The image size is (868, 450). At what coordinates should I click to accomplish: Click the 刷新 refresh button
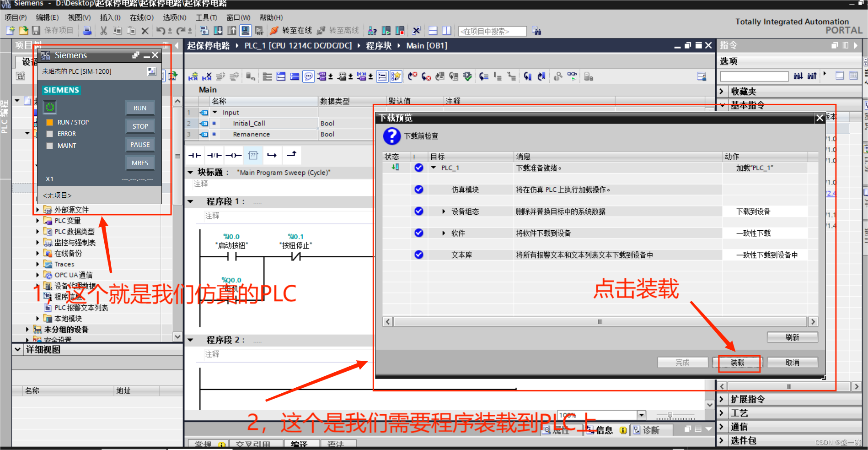pyautogui.click(x=793, y=337)
